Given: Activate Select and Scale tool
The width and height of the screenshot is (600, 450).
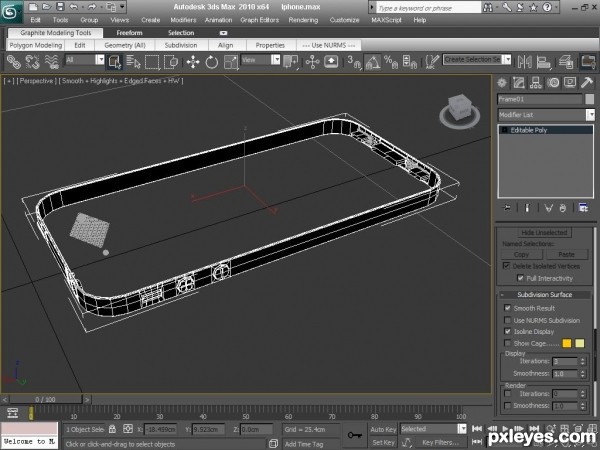Looking at the screenshot, I should click(231, 62).
